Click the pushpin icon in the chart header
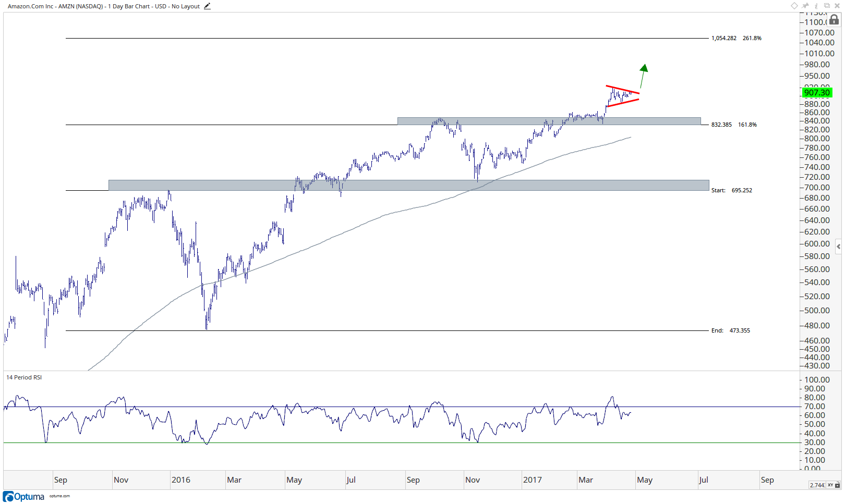 coord(805,6)
